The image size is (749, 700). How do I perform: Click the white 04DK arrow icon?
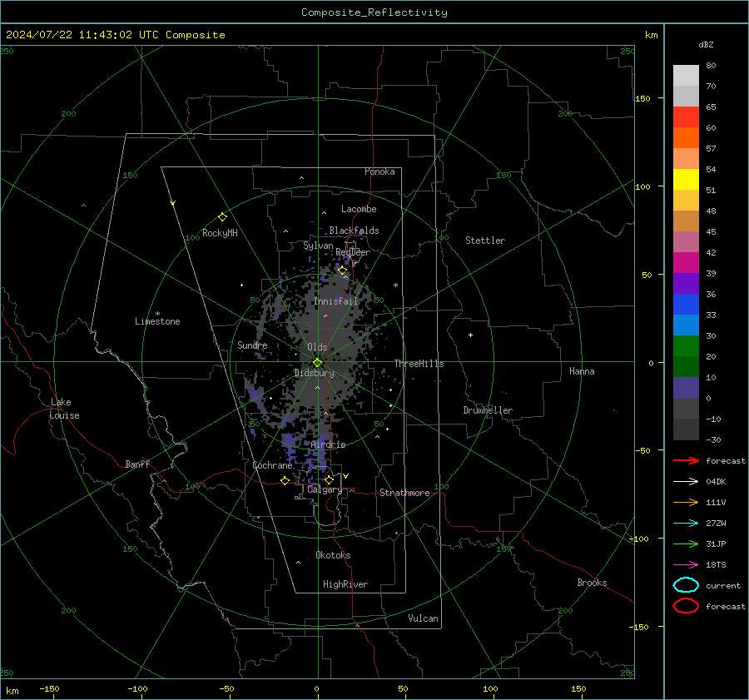pyautogui.click(x=686, y=481)
